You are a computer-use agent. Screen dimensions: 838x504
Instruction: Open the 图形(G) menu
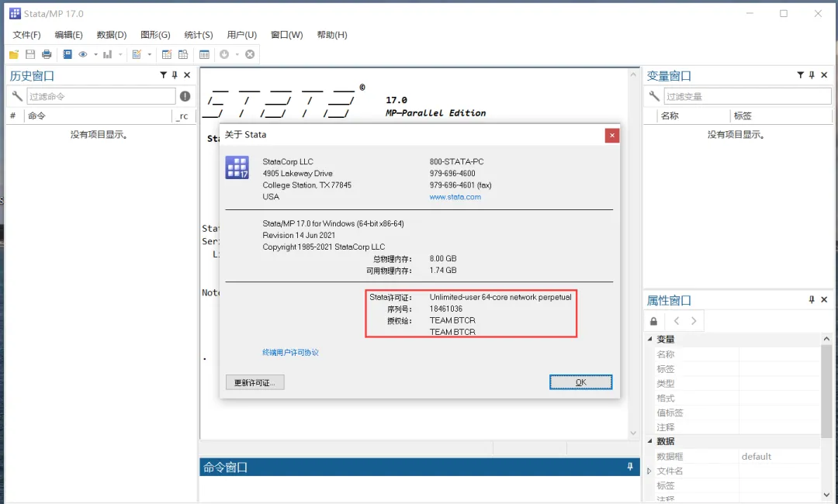(x=155, y=35)
